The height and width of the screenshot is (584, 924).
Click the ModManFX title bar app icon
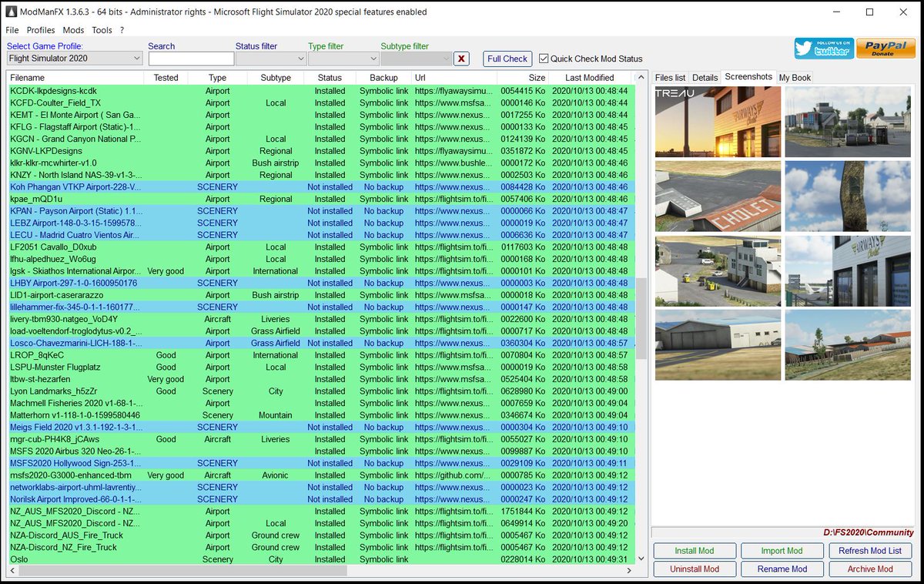(11, 12)
